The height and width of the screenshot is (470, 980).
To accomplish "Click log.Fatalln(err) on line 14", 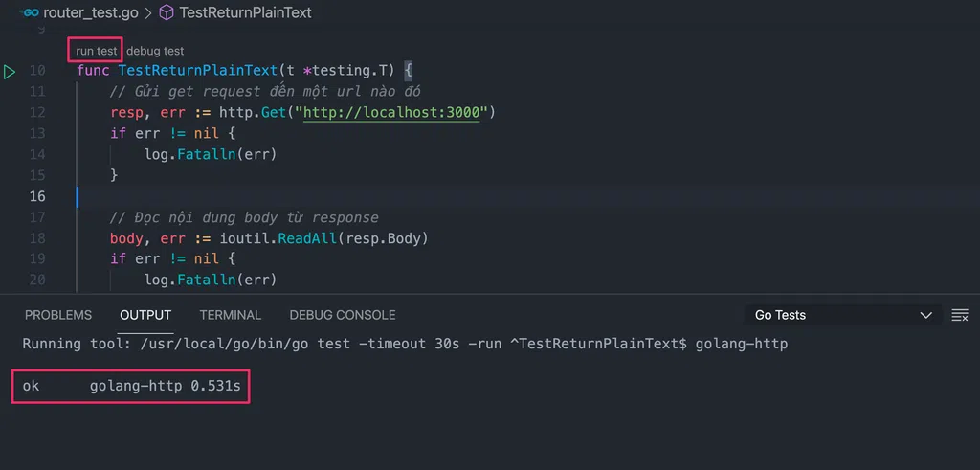I will click(211, 154).
